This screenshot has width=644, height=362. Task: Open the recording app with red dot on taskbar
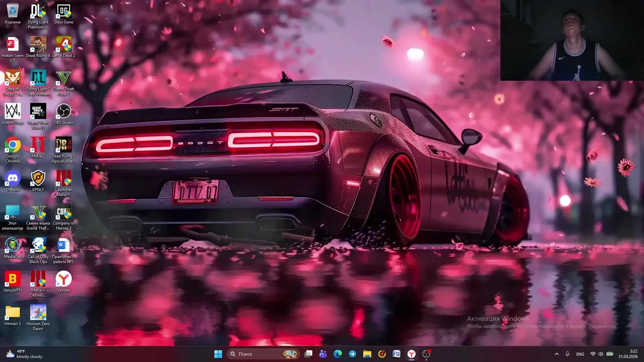pyautogui.click(x=427, y=354)
